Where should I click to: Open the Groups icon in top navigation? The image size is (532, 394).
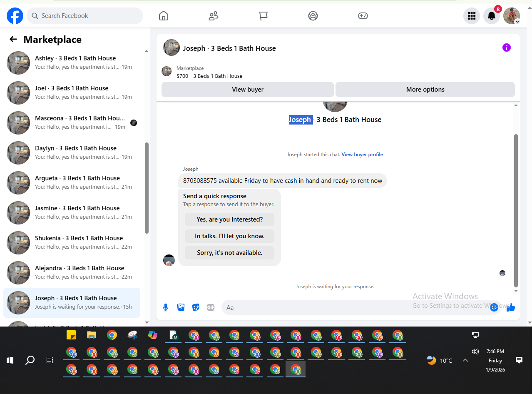[x=313, y=16]
